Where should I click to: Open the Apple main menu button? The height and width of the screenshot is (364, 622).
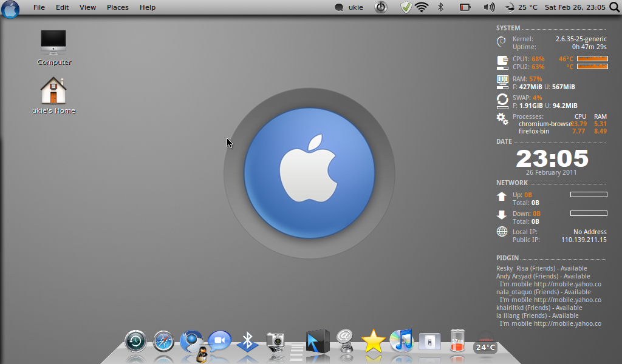click(10, 8)
